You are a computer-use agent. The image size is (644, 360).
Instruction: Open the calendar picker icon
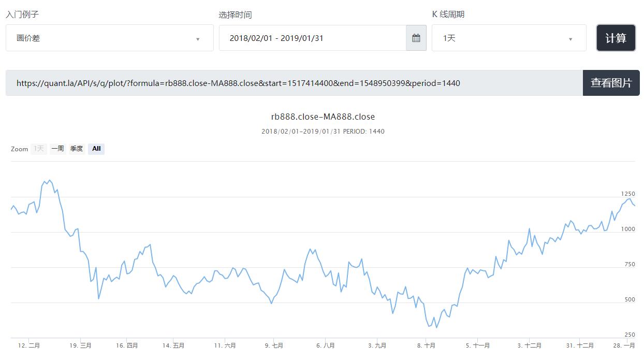[x=416, y=38]
